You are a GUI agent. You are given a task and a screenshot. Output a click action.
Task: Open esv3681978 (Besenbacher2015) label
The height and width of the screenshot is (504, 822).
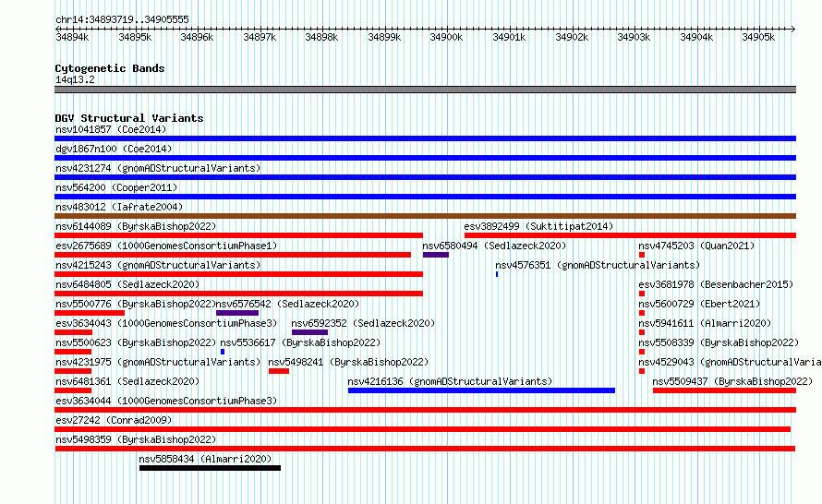click(x=716, y=284)
